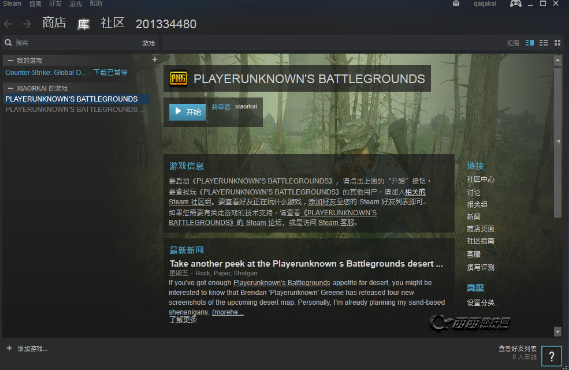Open the 客服 support link
This screenshot has height=370, width=569.
[474, 254]
